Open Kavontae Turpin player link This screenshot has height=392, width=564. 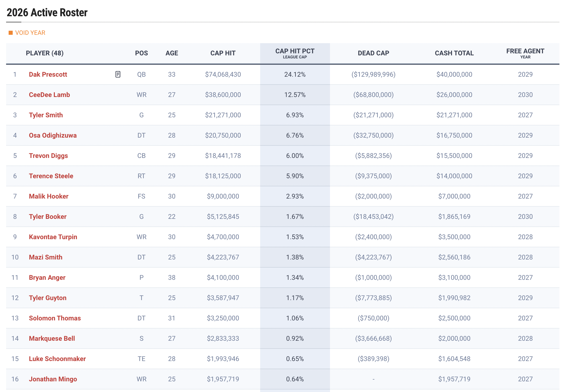pyautogui.click(x=53, y=237)
